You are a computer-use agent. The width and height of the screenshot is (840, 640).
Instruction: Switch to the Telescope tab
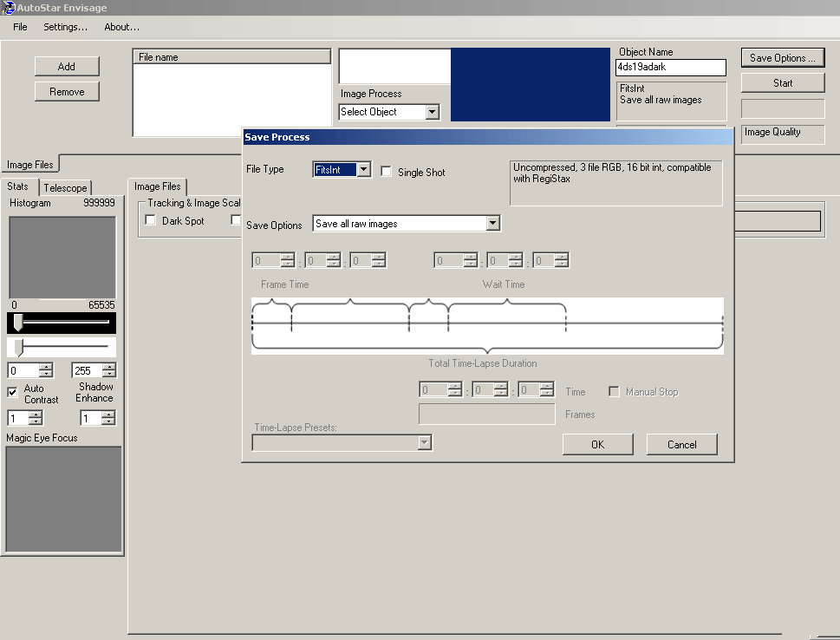[x=66, y=187]
